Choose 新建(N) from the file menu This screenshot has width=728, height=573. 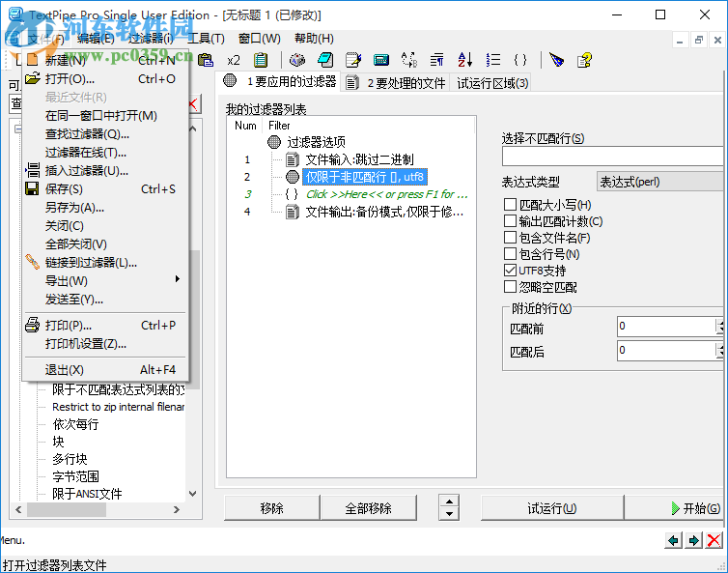pyautogui.click(x=105, y=60)
